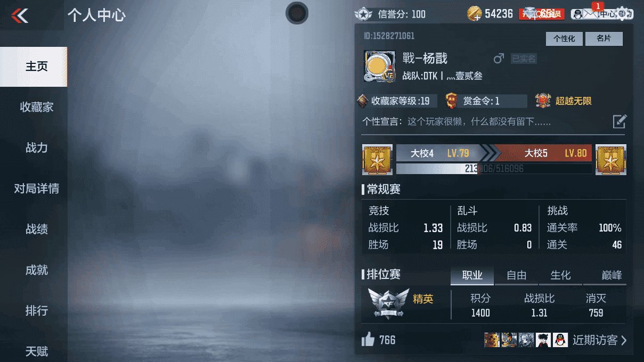This screenshot has width=644, height=362.
Task: Select 战绩 in the left menu
Action: click(x=37, y=229)
